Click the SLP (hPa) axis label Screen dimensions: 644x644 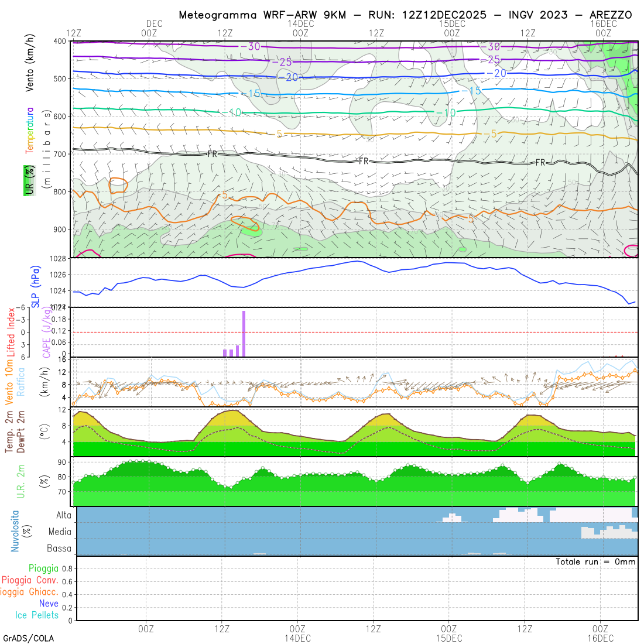pos(36,286)
